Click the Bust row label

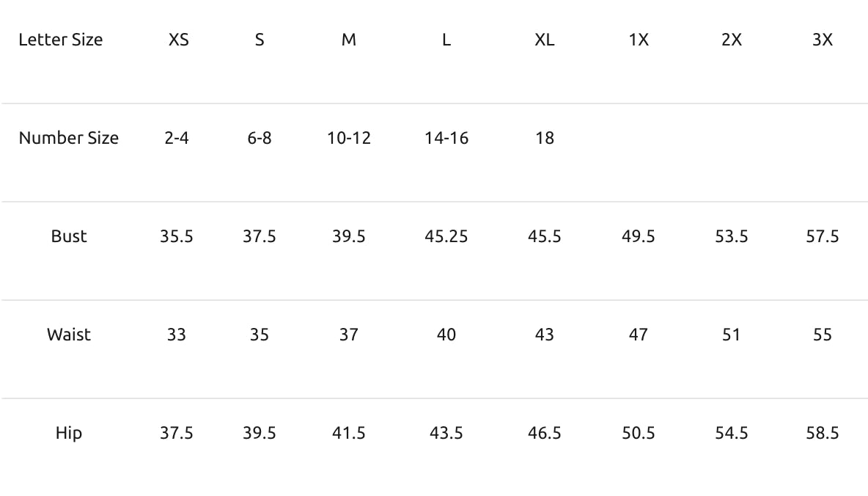pyautogui.click(x=69, y=237)
